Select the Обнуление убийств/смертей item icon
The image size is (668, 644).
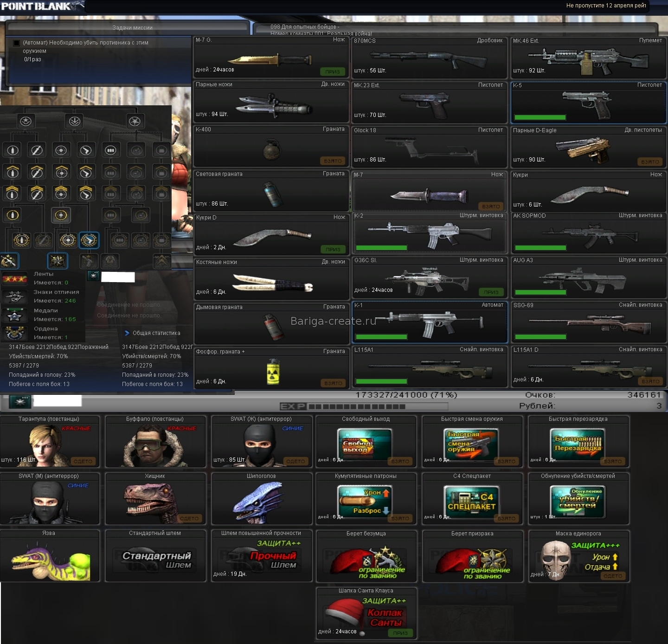point(578,502)
